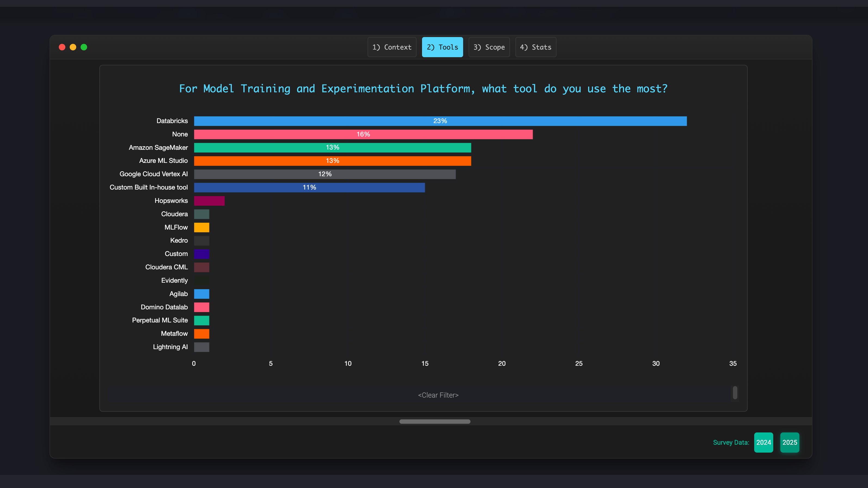Image resolution: width=868 pixels, height=488 pixels.
Task: Click the green window maximize button
Action: click(x=84, y=47)
